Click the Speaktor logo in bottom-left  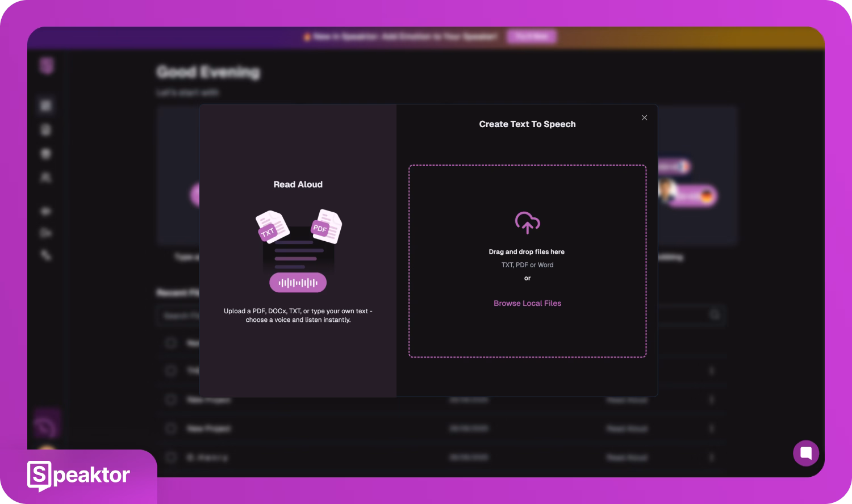pyautogui.click(x=79, y=476)
